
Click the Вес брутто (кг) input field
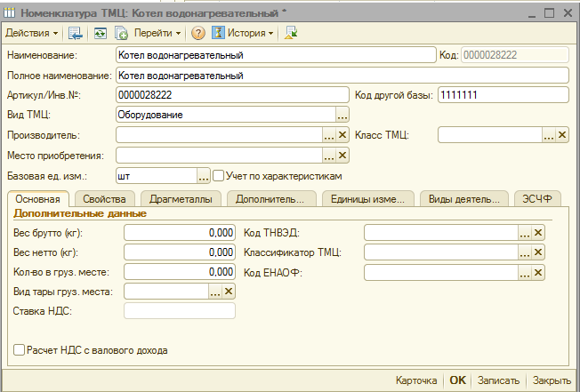click(180, 232)
